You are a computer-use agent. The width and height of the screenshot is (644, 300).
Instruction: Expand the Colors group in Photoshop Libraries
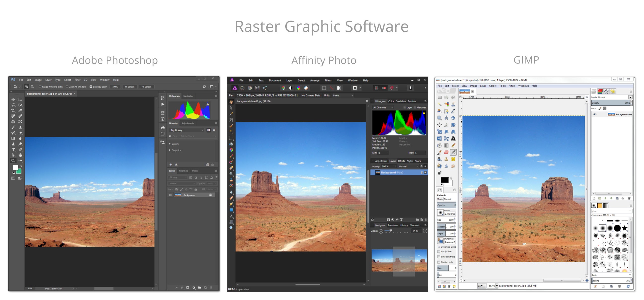(170, 144)
